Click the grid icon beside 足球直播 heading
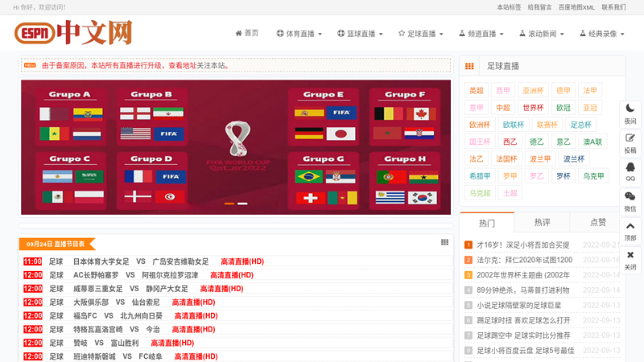 [469, 66]
